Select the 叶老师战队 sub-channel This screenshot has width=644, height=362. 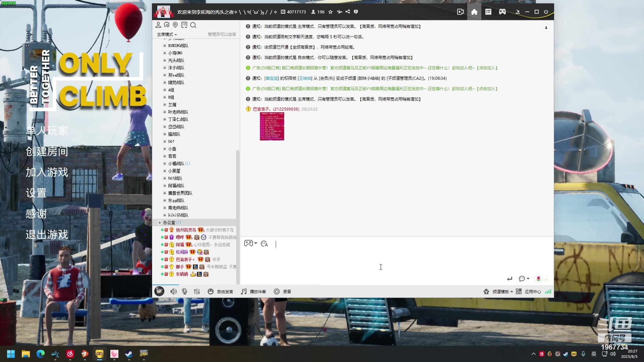pyautogui.click(x=178, y=112)
